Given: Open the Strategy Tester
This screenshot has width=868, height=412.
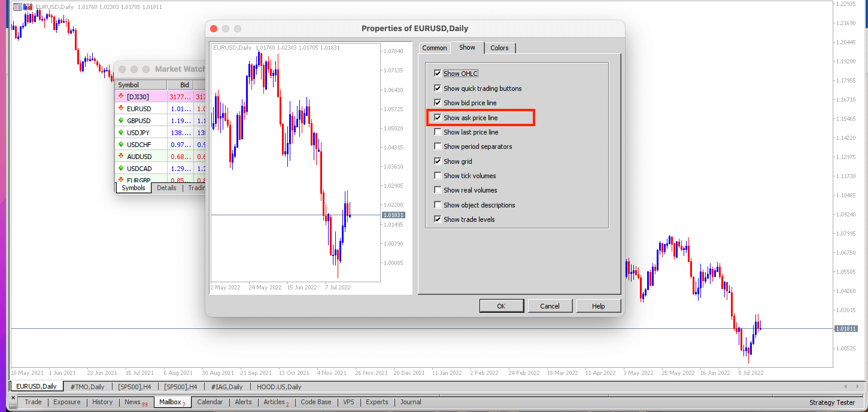Looking at the screenshot, I should pos(832,402).
